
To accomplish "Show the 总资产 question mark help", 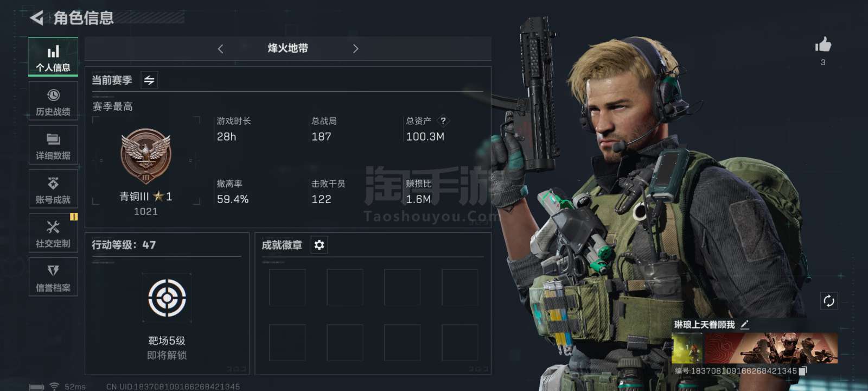I will 443,121.
